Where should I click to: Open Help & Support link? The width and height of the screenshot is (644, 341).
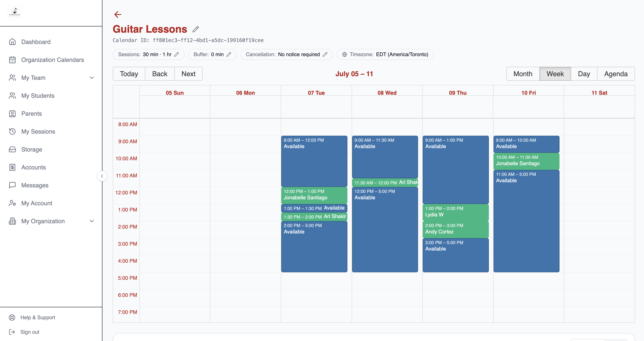(38, 318)
